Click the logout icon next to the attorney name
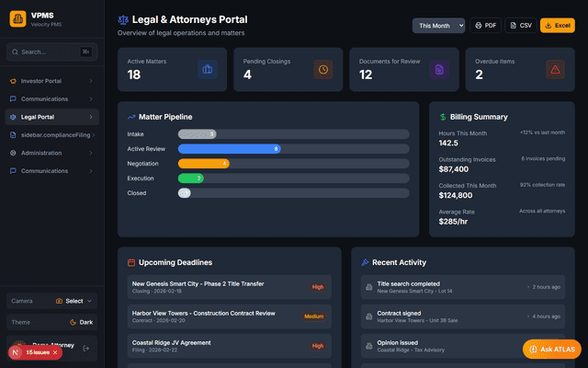 [x=85, y=349]
